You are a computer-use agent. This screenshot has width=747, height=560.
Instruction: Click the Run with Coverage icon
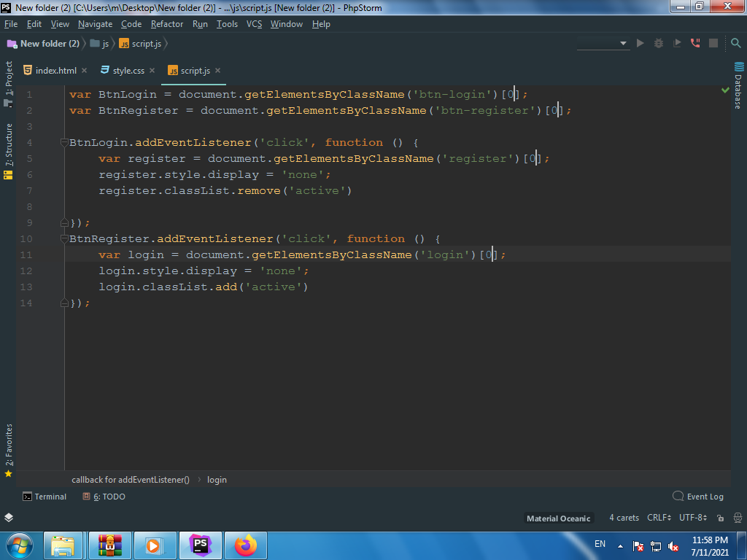677,43
